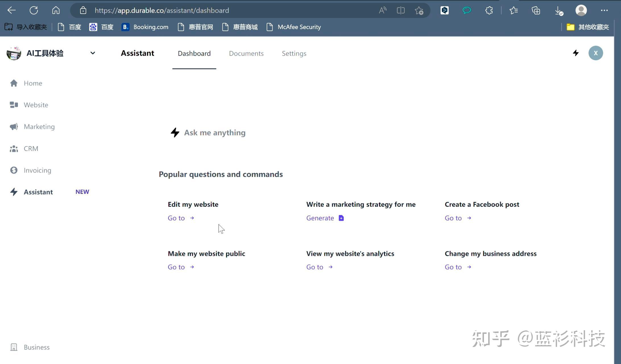Open browser settings ellipsis menu
The height and width of the screenshot is (364, 621).
click(x=604, y=11)
